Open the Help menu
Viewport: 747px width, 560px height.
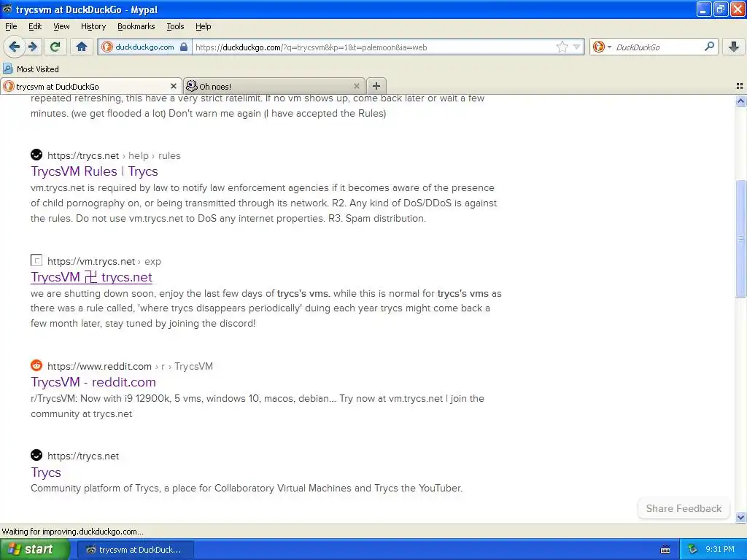[x=203, y=26]
